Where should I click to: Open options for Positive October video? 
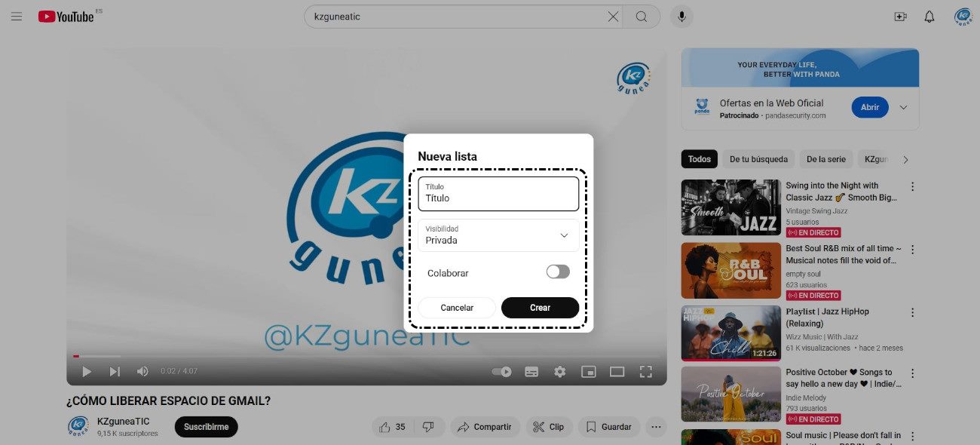point(912,373)
